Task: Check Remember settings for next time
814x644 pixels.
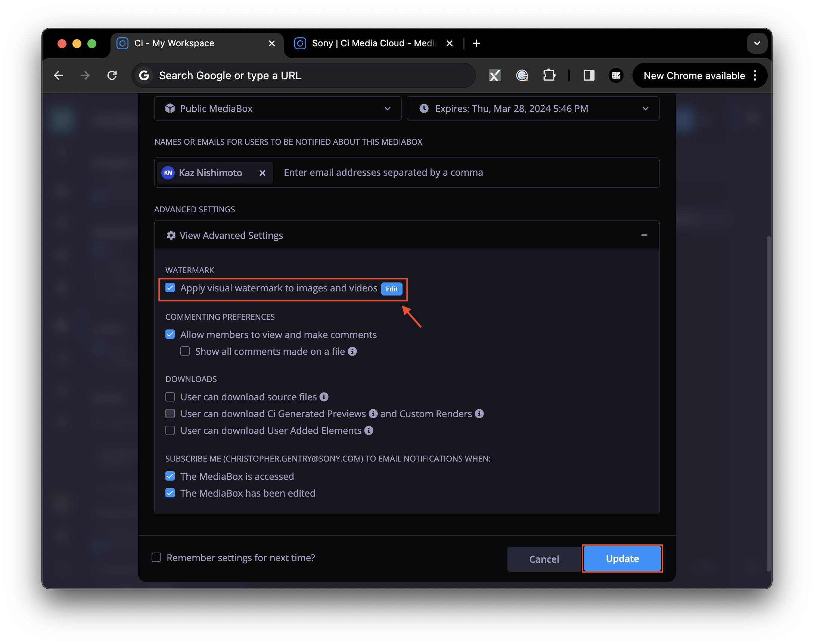Action: coord(156,557)
